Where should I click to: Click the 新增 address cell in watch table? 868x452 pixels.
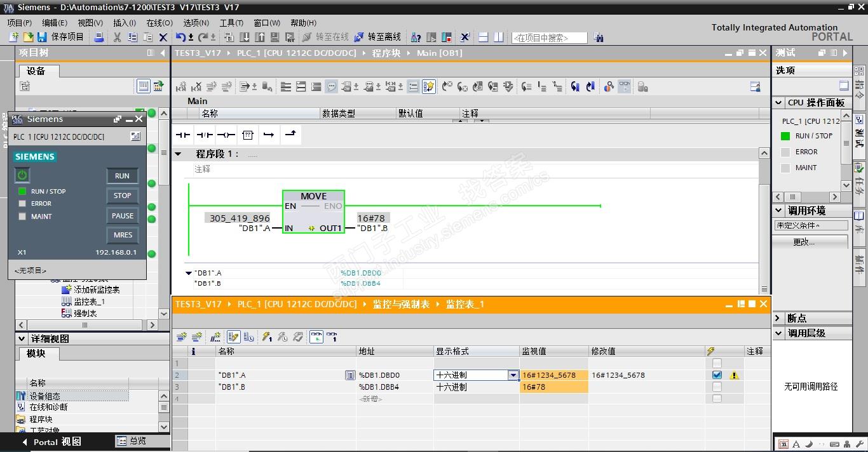tap(395, 399)
